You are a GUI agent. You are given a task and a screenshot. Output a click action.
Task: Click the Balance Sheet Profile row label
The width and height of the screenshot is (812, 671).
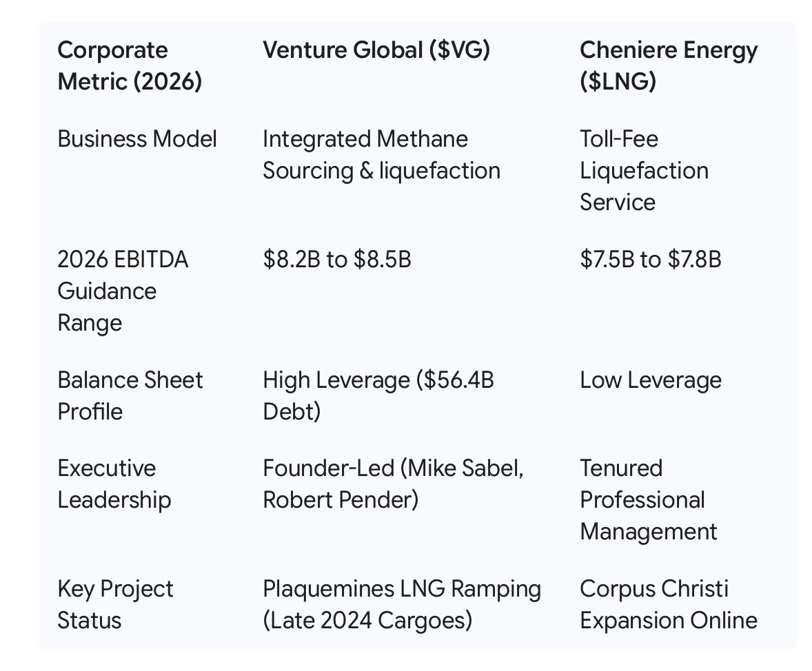130,395
